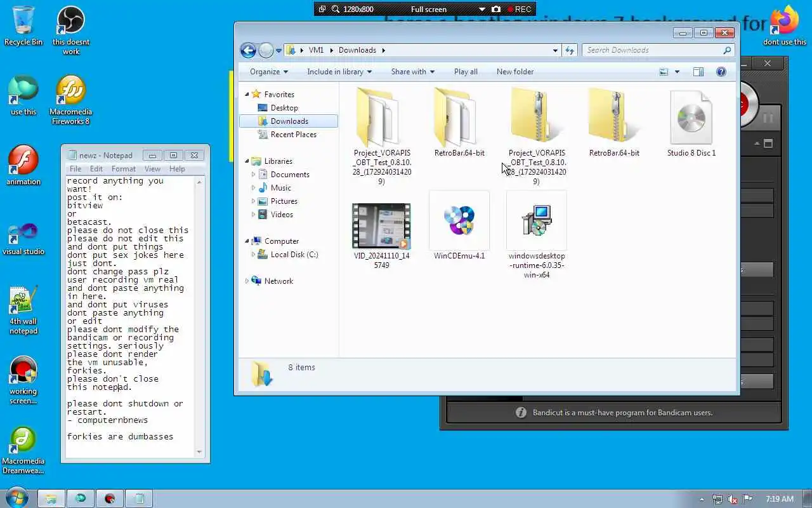This screenshot has width=812, height=508.
Task: Click the Change your view icon
Action: tap(664, 72)
